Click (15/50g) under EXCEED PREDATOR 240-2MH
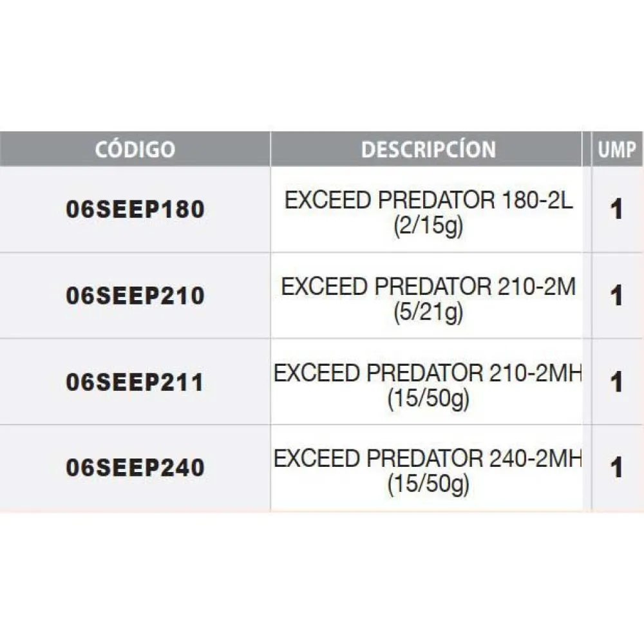This screenshot has width=644, height=644. point(428,486)
